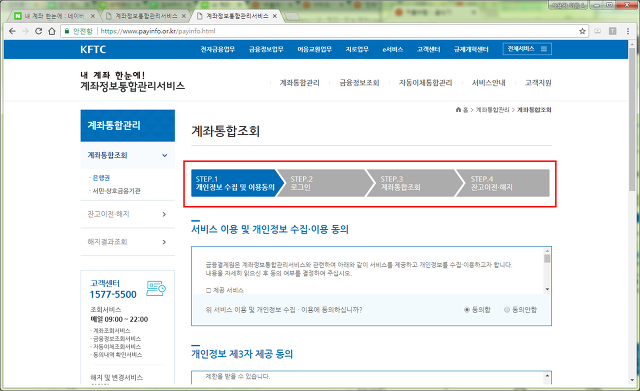Open the 자동이체통합관리 main menu
Image resolution: width=640 pixels, height=391 pixels.
click(425, 83)
